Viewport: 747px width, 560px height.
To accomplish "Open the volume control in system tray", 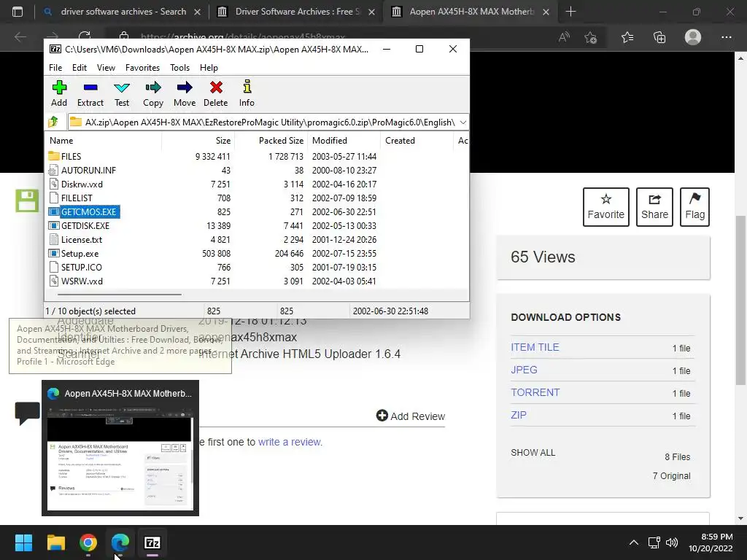I will coord(672,542).
